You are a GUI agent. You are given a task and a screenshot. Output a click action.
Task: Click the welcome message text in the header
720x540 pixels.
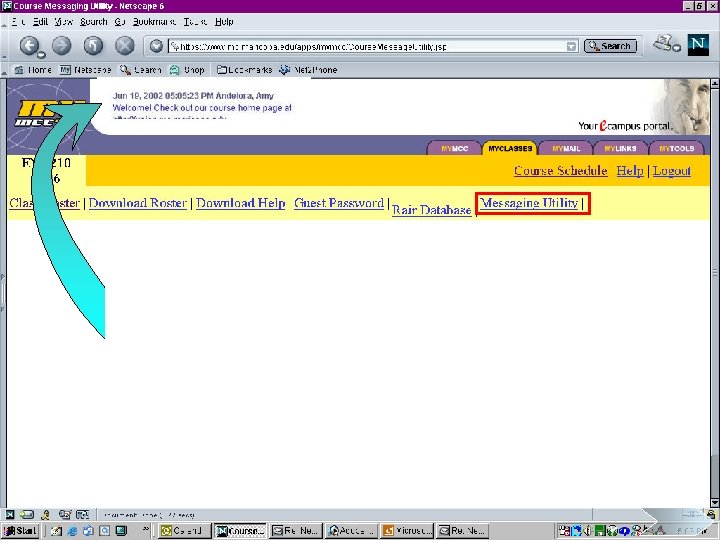(202, 107)
